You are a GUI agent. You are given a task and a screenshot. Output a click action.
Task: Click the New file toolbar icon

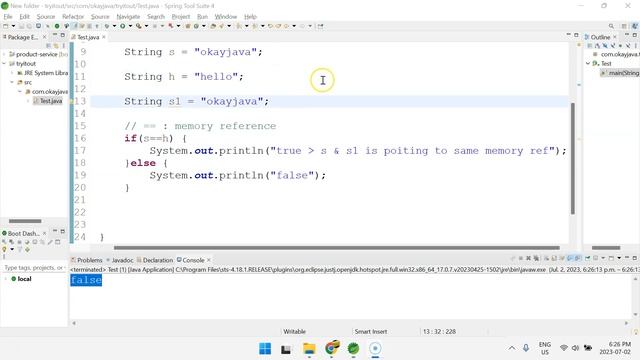tap(6, 26)
